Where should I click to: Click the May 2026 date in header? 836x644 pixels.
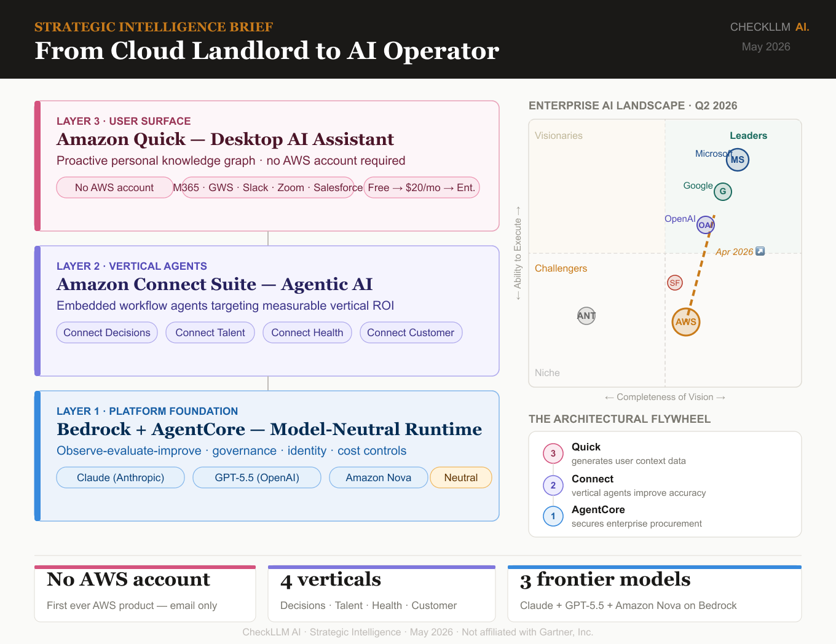(766, 47)
